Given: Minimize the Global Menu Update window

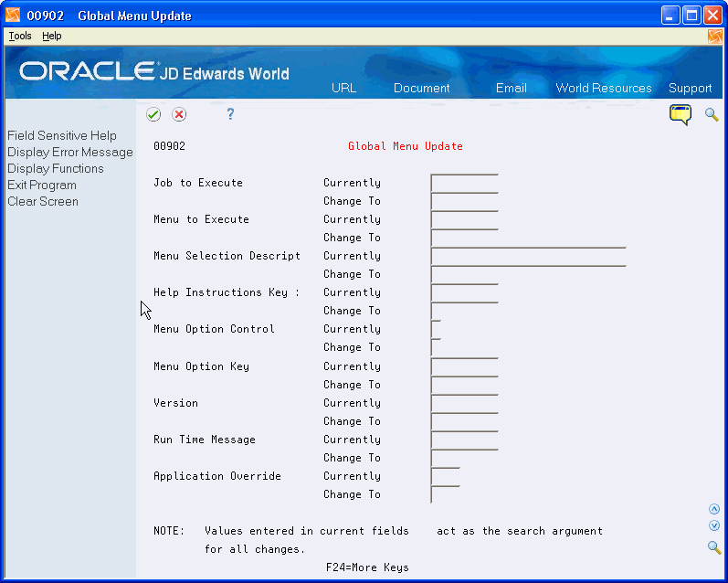Looking at the screenshot, I should coord(670,16).
